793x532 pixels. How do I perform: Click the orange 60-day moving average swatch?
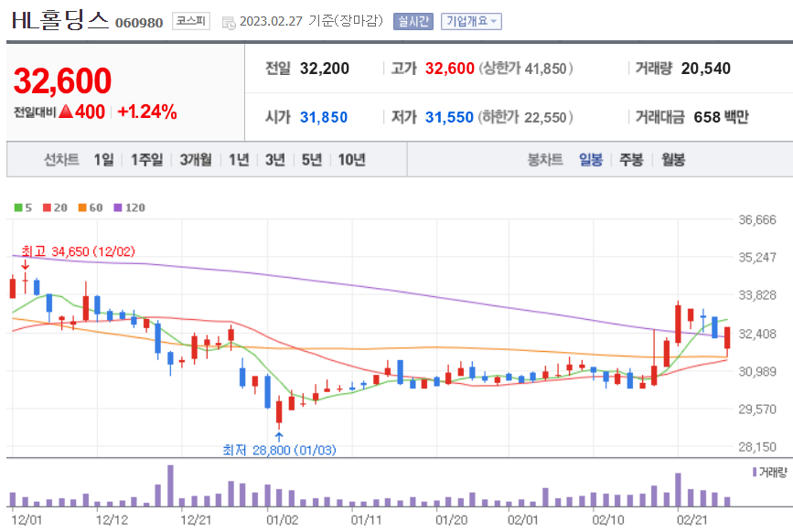pyautogui.click(x=82, y=207)
